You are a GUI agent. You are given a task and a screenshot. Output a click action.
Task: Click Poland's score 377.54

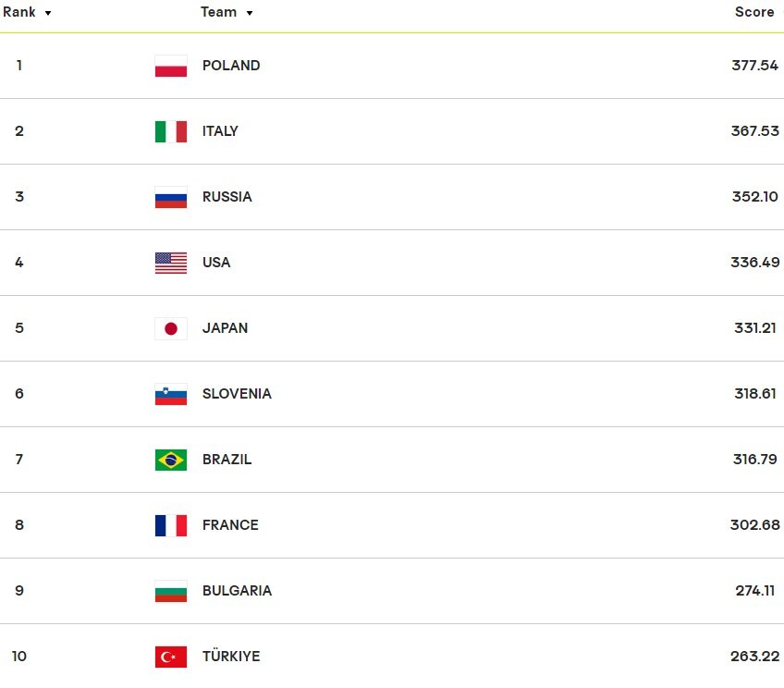754,66
